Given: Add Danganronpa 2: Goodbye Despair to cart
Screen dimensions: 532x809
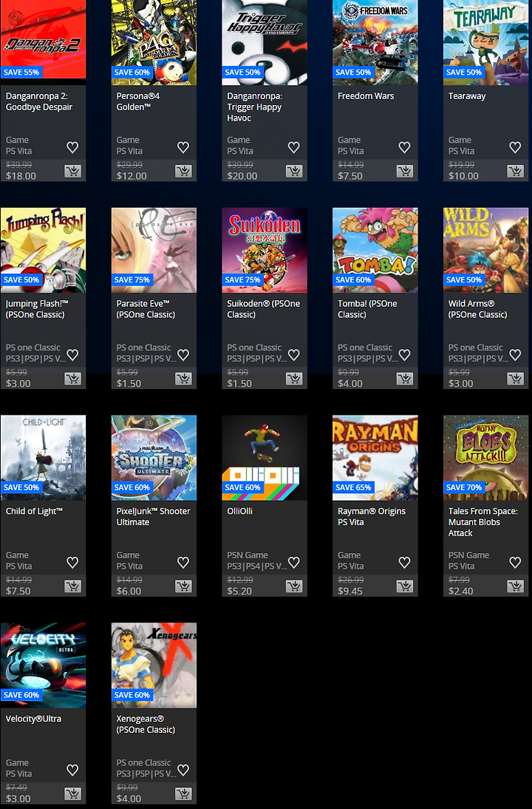Looking at the screenshot, I should (x=72, y=172).
